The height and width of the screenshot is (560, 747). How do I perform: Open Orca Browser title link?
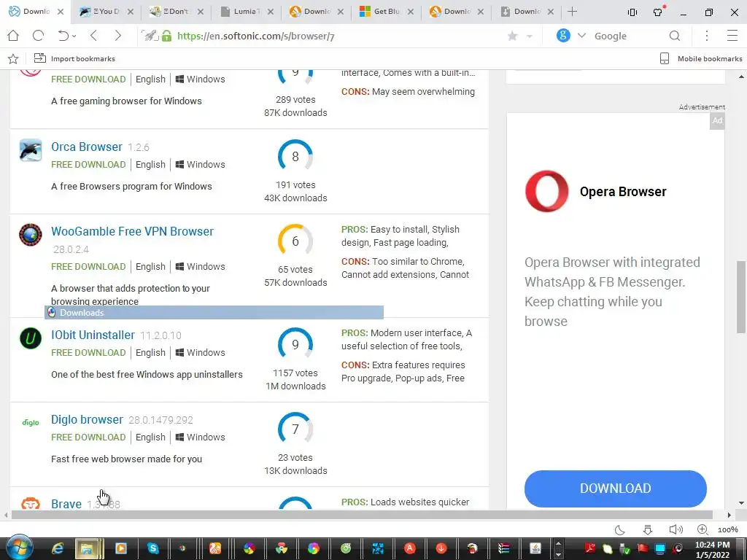click(87, 147)
